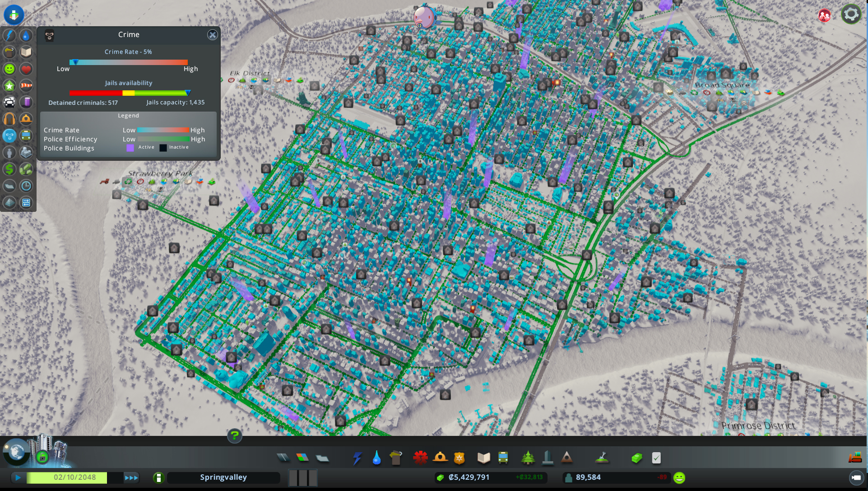Viewport: 868px width, 491px height.
Task: Select the Bulldoze tool
Action: (855, 458)
